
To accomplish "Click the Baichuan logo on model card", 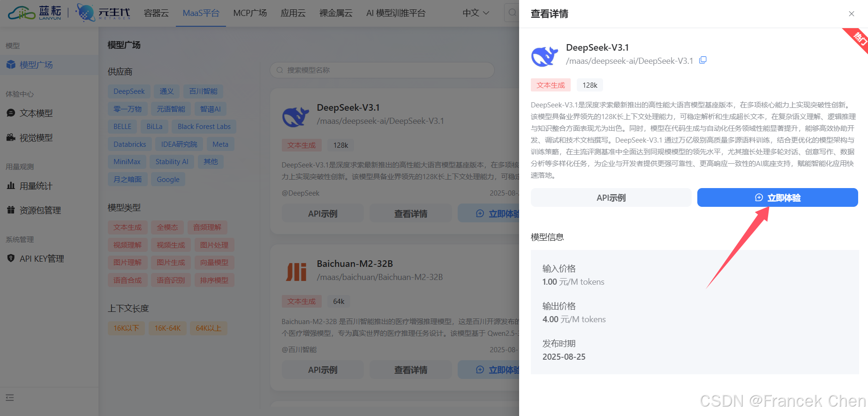I will 296,272.
